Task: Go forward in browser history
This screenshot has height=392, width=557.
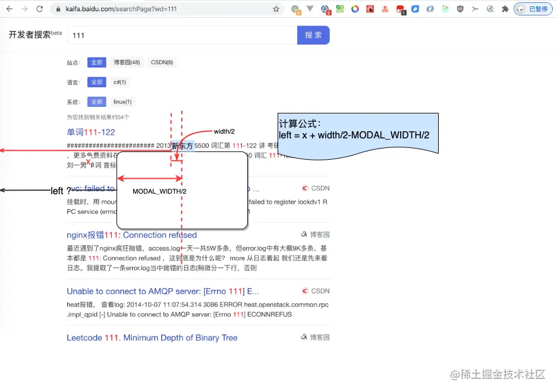Action: (x=24, y=9)
